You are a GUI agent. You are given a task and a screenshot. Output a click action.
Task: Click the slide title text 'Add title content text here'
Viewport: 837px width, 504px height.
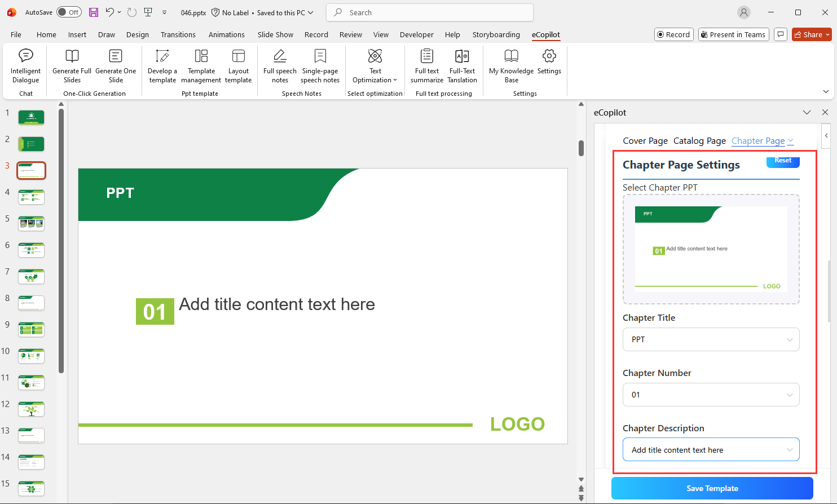(277, 304)
